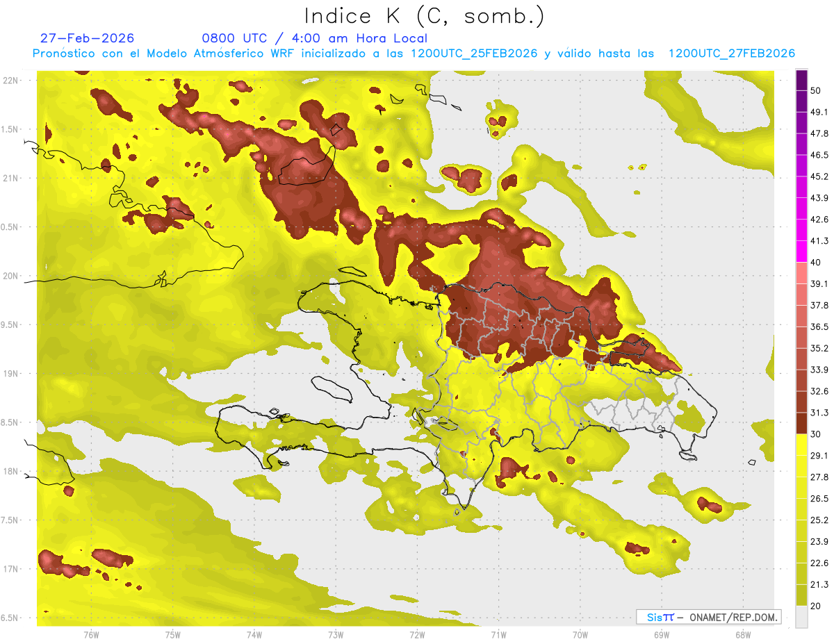
Task: Pick the dark brown legend swatch between 30 and 31.3
Action: (802, 424)
